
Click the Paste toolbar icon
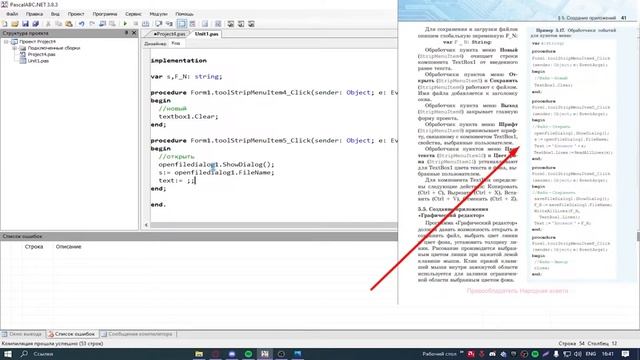pos(69,24)
